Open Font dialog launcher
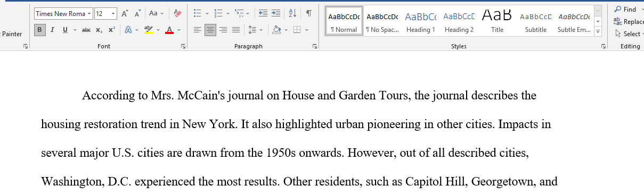 [183, 47]
